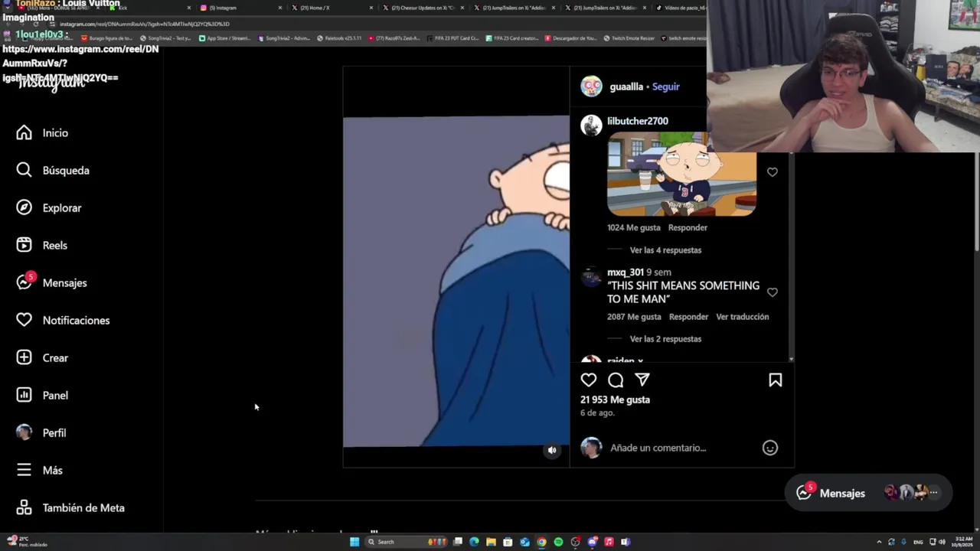Open the 21 953 Me gusta likes list
The width and height of the screenshot is (980, 551).
tap(615, 399)
